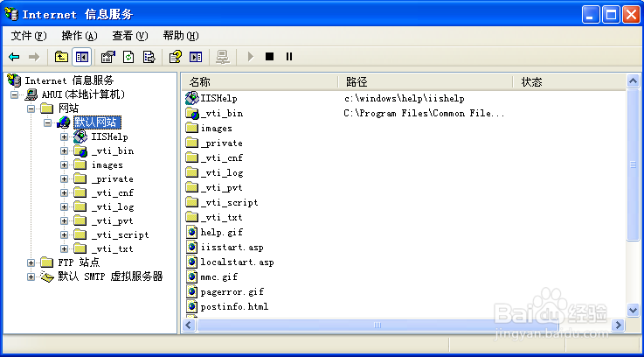
Task: Expand the images tree node
Action: 64,164
